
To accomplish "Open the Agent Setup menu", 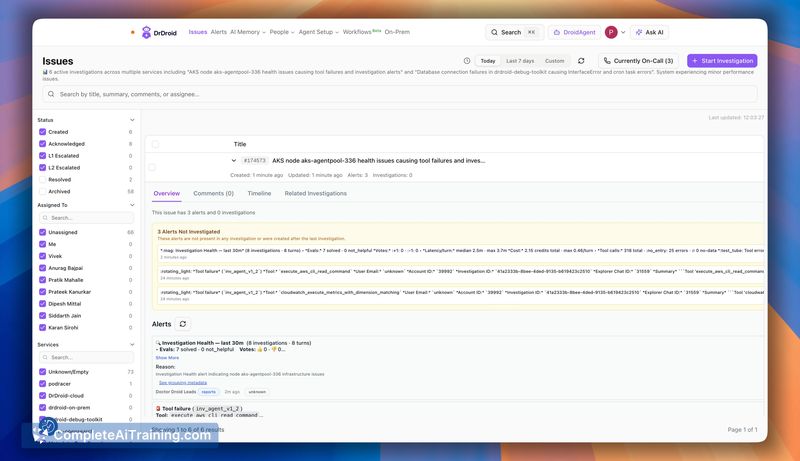I will (318, 32).
